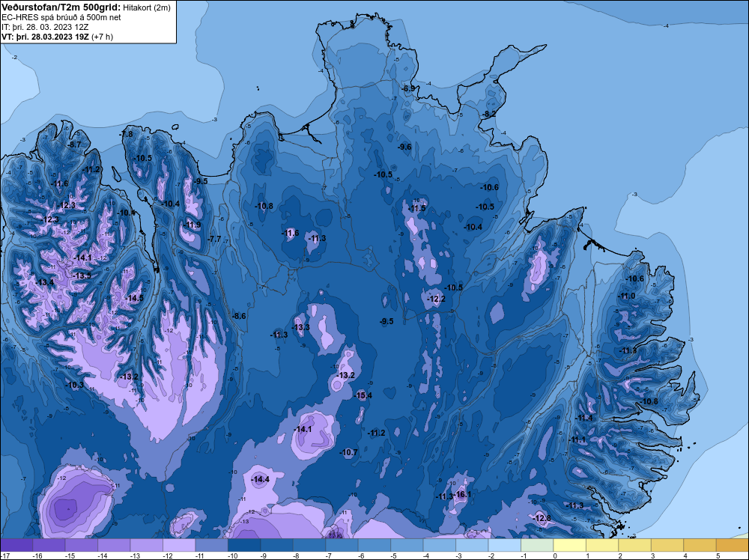Click the 'VT: þri. 28.03.2023 19Z' valid time

point(46,36)
